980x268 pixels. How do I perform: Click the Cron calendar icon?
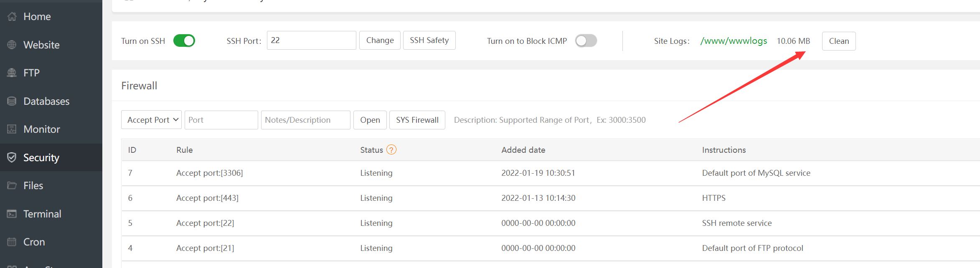(x=12, y=242)
